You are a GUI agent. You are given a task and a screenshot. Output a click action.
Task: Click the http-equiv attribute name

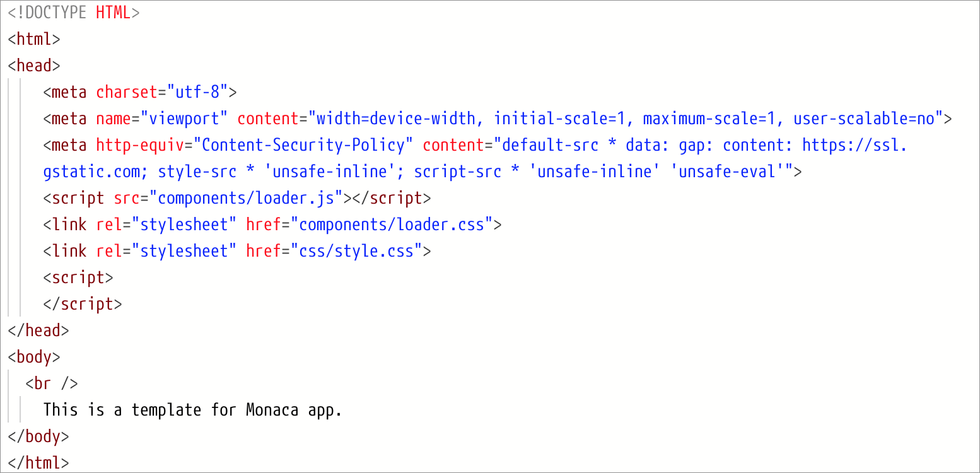tap(144, 145)
